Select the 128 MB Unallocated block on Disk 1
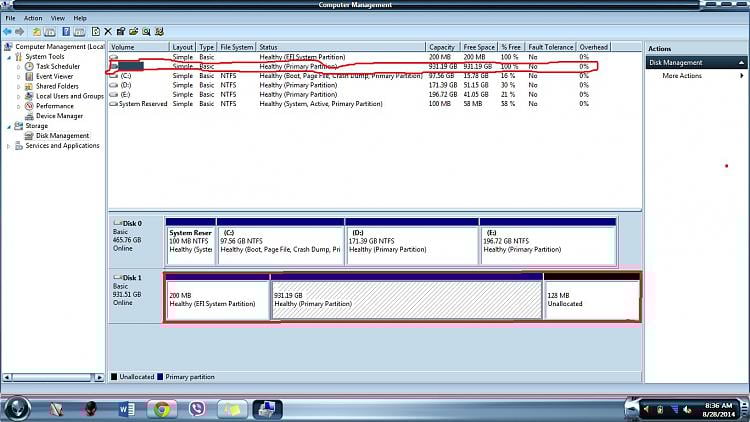The height and width of the screenshot is (422, 750). click(x=592, y=299)
